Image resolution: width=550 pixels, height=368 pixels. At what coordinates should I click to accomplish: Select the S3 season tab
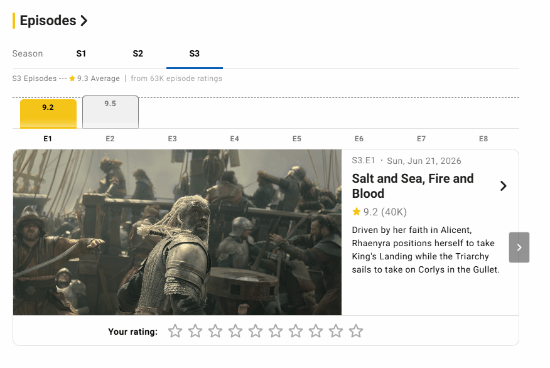coord(194,54)
